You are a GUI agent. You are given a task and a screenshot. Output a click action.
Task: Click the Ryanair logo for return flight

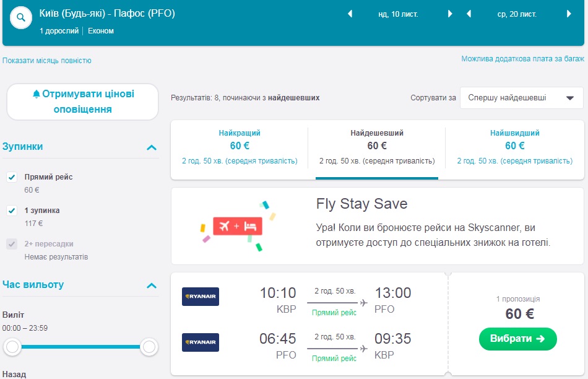coord(201,342)
